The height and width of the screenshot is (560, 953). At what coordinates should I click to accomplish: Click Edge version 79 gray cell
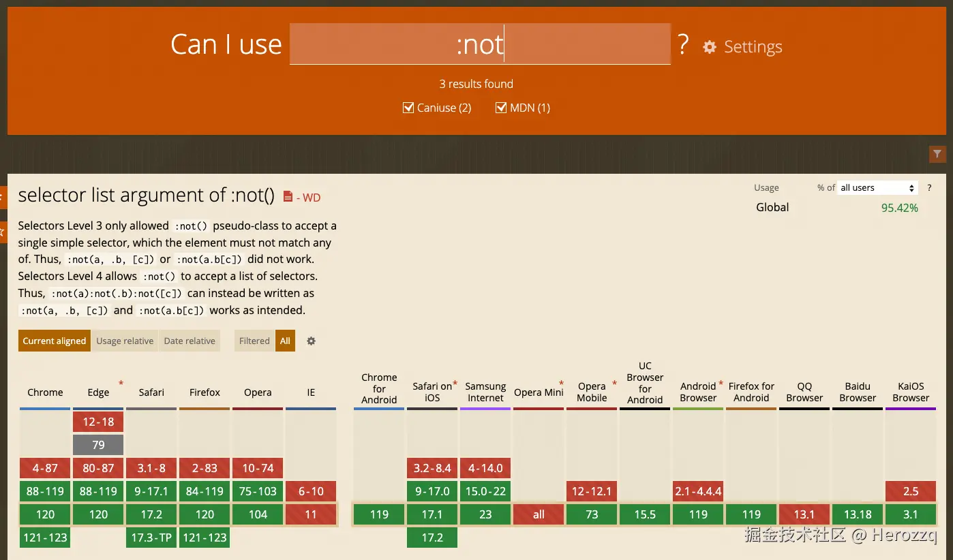click(98, 445)
